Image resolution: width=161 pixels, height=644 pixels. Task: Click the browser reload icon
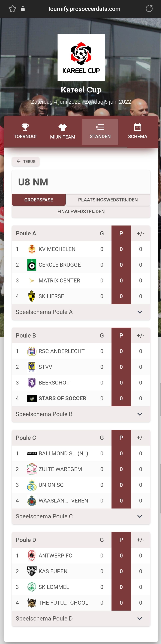149,9
